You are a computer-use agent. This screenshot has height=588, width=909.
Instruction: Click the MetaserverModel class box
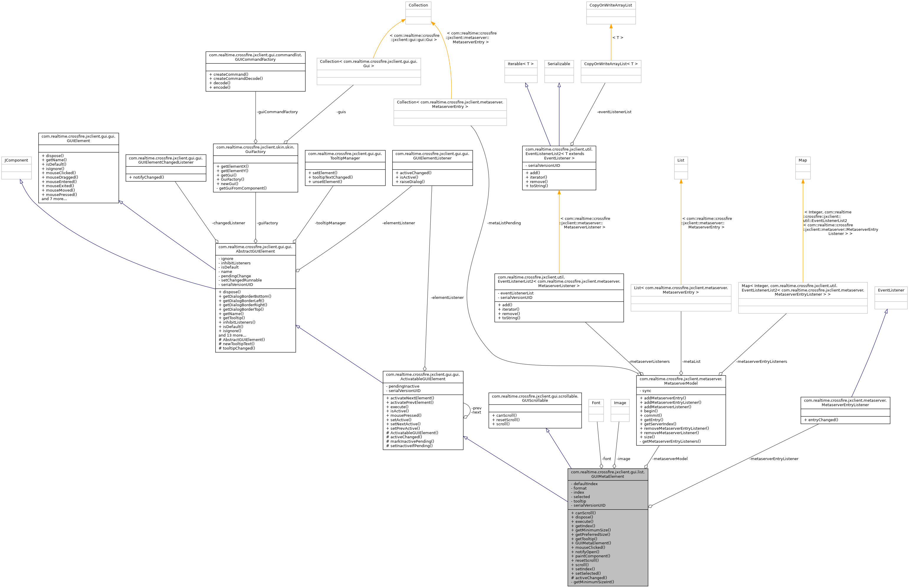pyautogui.click(x=681, y=410)
